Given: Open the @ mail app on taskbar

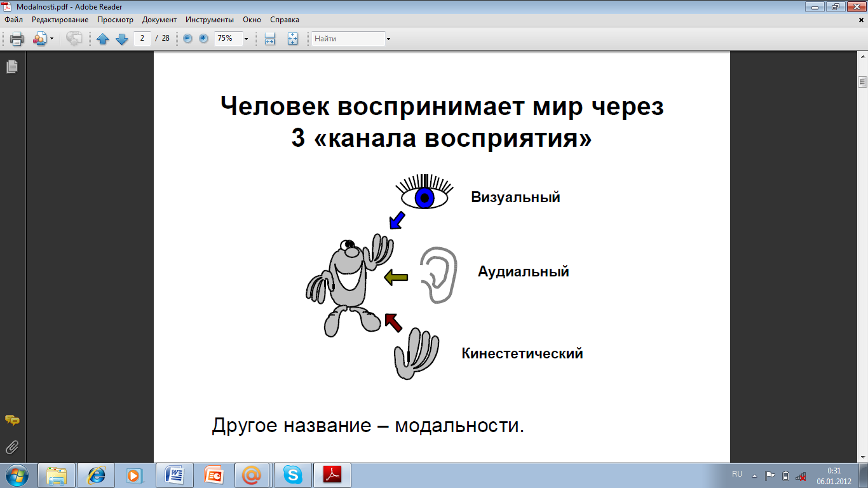Looking at the screenshot, I should click(254, 475).
